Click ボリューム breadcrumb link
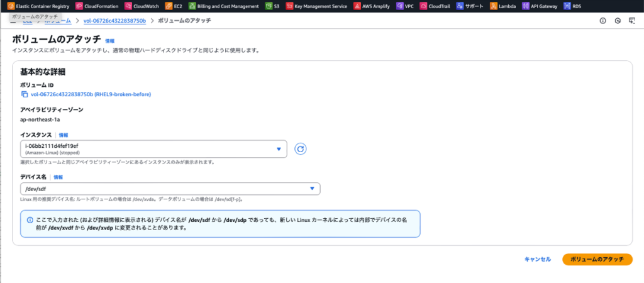This screenshot has height=283, width=644. (x=57, y=21)
